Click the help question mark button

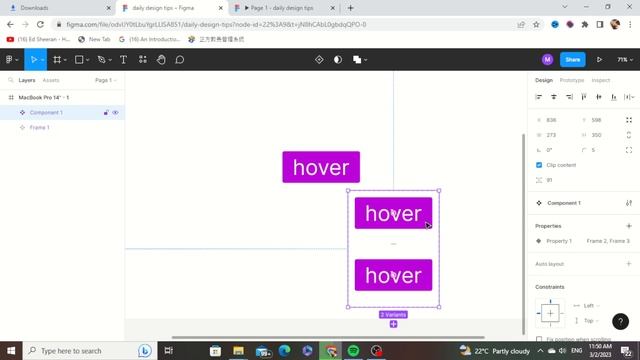click(620, 321)
